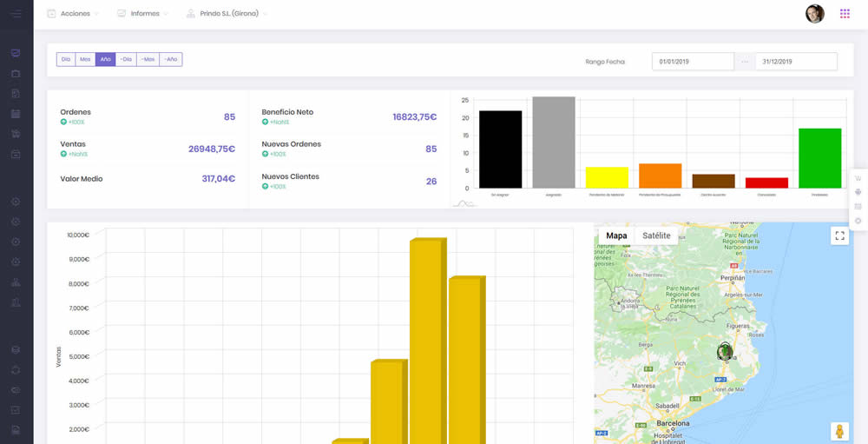This screenshot has height=444, width=868.
Task: Click the location marker on the map
Action: click(725, 351)
